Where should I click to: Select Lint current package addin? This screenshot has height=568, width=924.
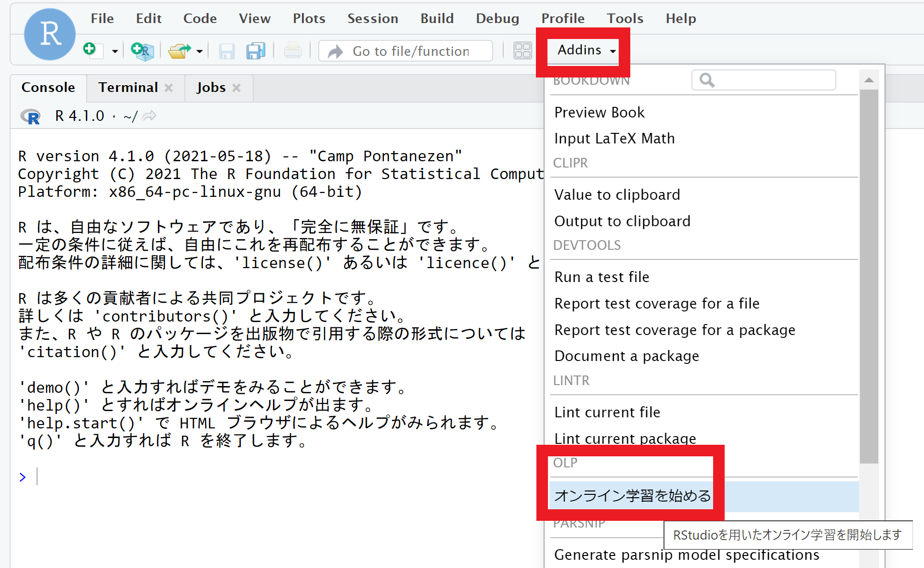tap(704, 439)
